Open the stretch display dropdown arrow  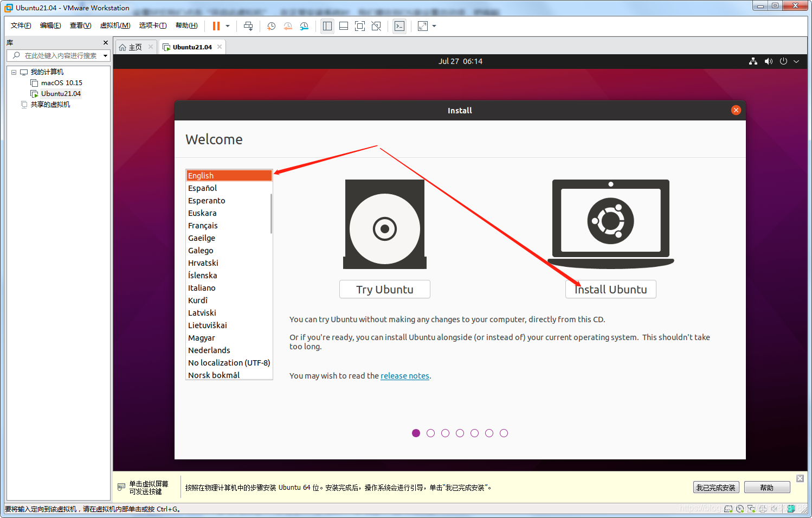pyautogui.click(x=434, y=26)
